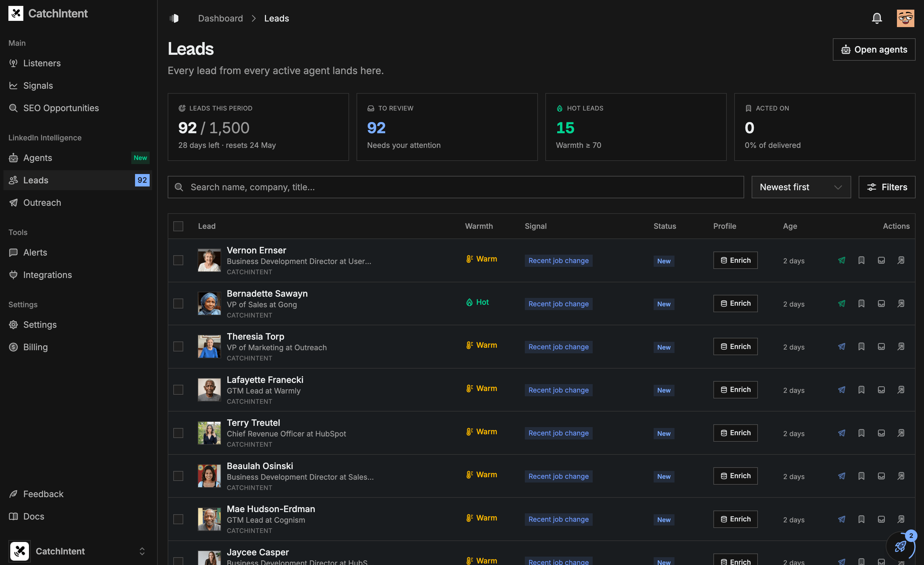Select the checkbox beside Terry Treutel
This screenshot has height=565, width=924.
click(178, 433)
